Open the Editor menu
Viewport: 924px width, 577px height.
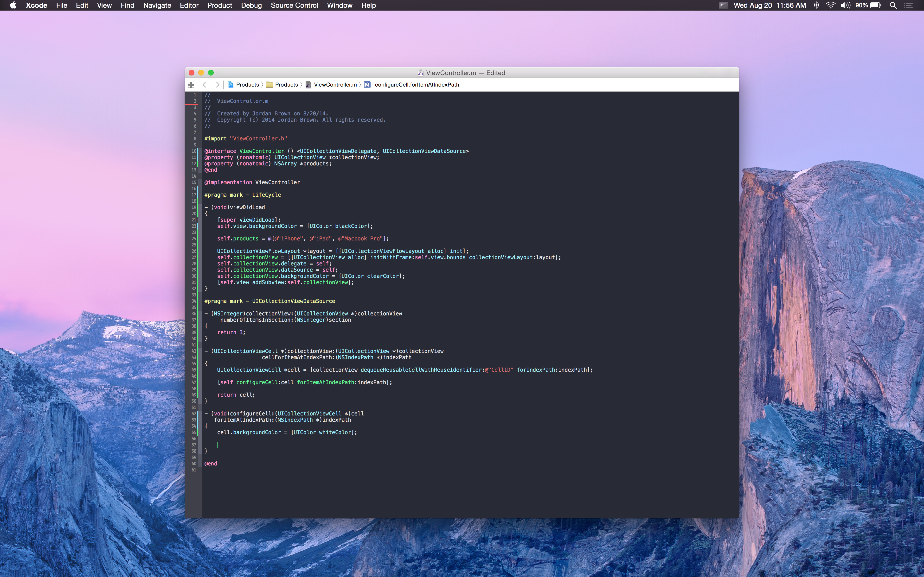pyautogui.click(x=189, y=5)
